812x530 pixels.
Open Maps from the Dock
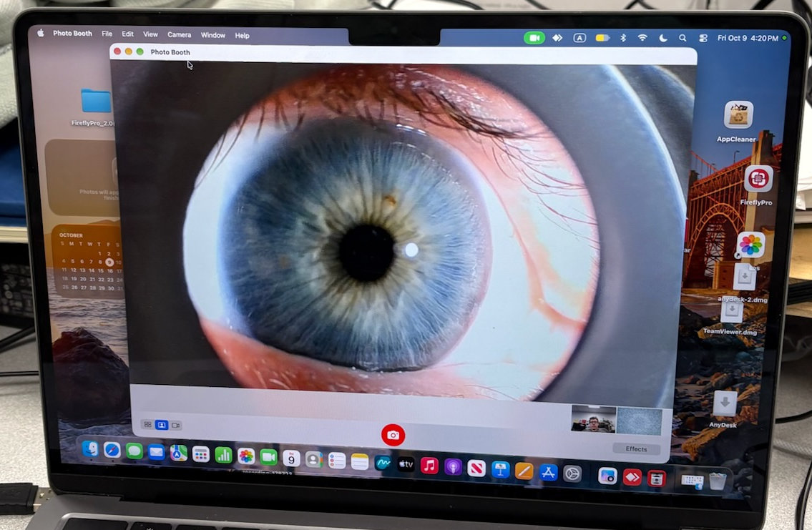(x=178, y=453)
